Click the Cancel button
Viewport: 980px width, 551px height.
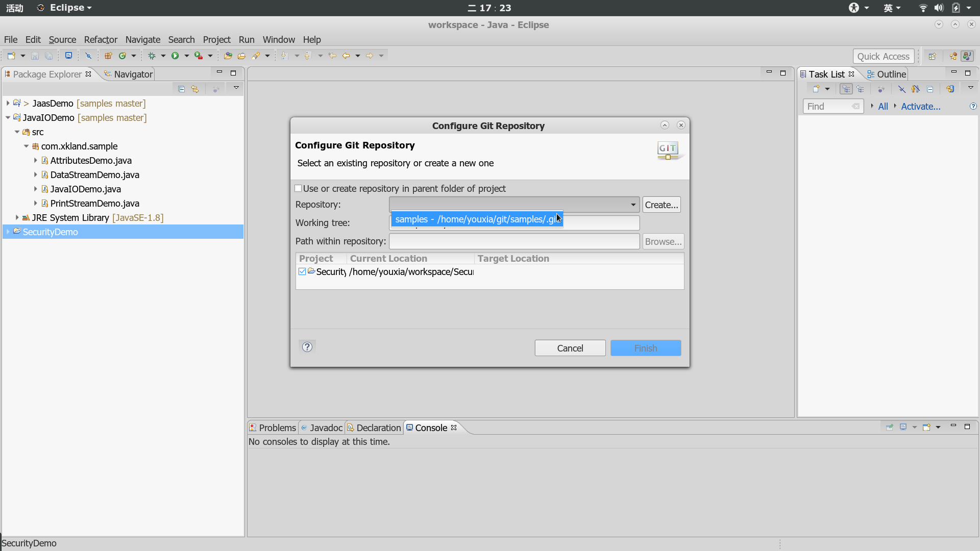point(570,348)
